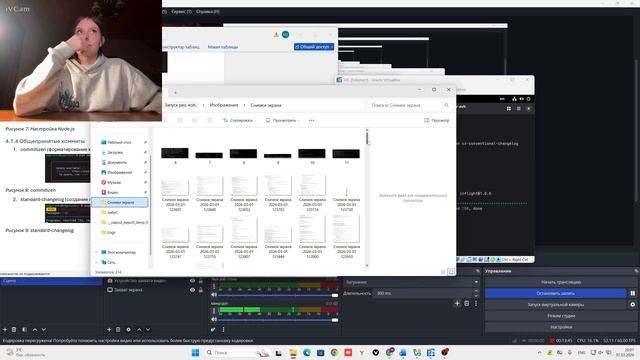The width and height of the screenshot is (640, 360).
Task: Adjust microphone volume slider
Action: click(279, 320)
